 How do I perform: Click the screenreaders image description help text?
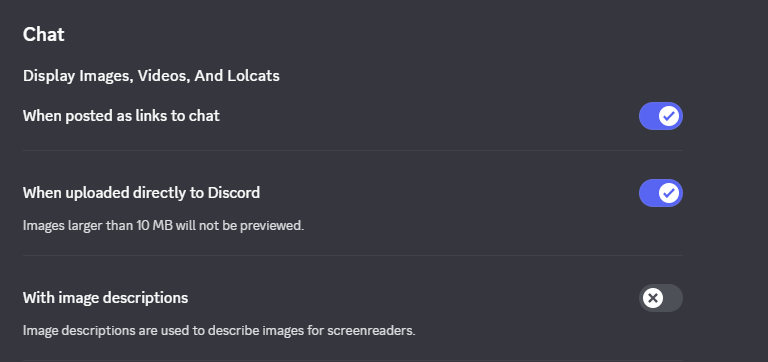(219, 331)
